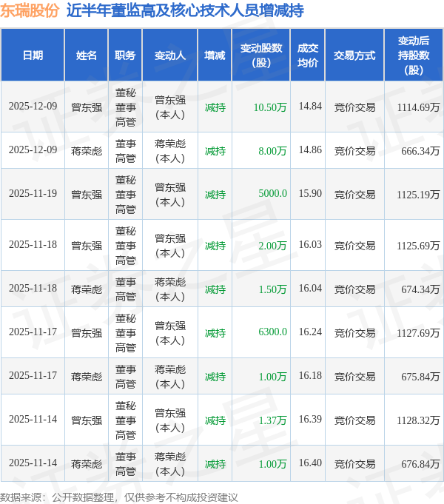Select the 交易方式 column header
Screen dimensions: 444x504
354,56
